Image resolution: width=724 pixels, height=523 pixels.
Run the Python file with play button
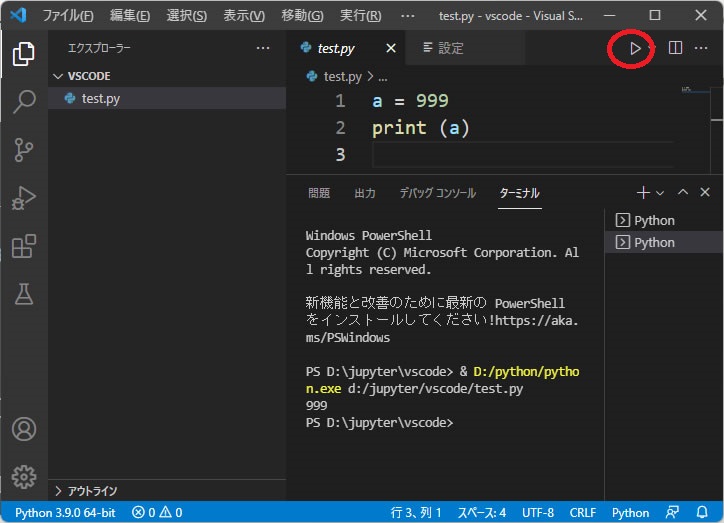634,48
